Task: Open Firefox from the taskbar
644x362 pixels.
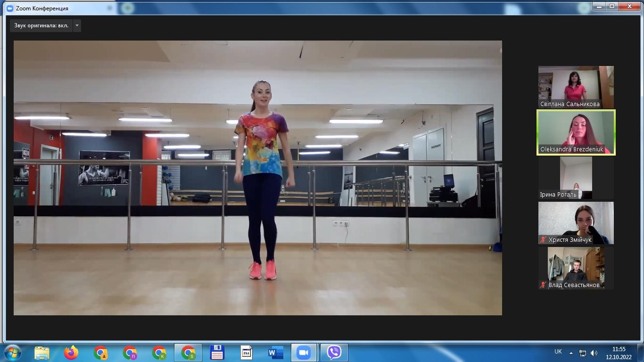Action: [71, 353]
